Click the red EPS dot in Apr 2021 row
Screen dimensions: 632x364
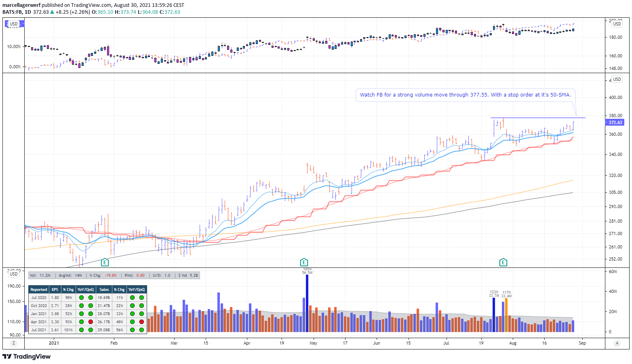coord(91,322)
